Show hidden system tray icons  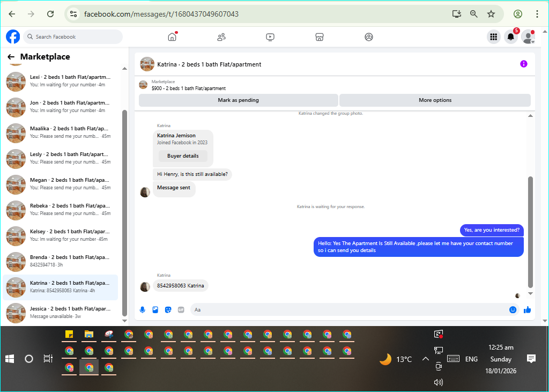425,359
